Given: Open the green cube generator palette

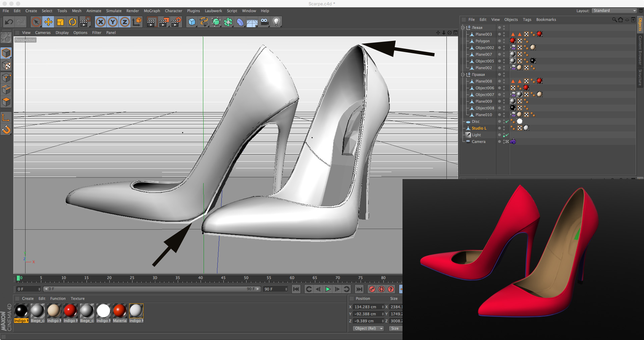Looking at the screenshot, I should click(216, 22).
